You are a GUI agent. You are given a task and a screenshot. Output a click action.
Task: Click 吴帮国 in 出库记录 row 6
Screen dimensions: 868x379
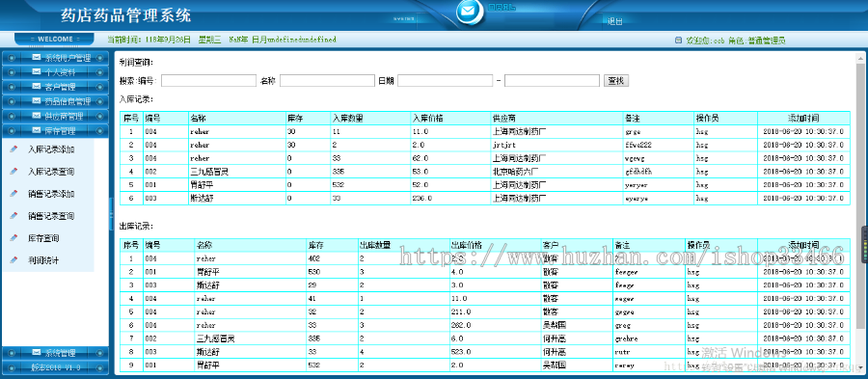(x=555, y=325)
